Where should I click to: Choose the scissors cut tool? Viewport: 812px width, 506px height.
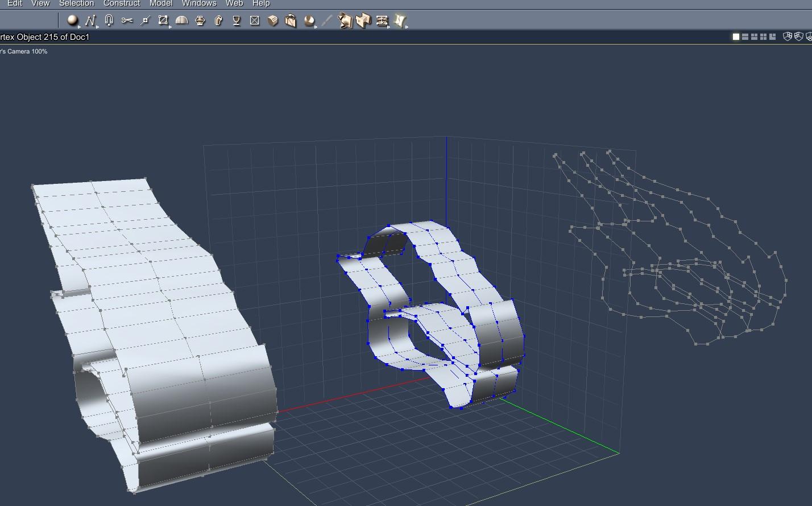click(x=127, y=20)
